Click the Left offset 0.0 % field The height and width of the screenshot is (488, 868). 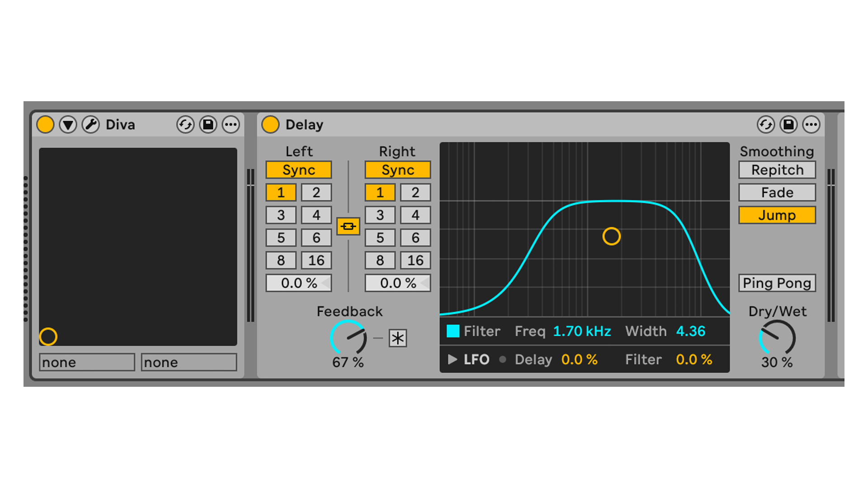(x=298, y=283)
